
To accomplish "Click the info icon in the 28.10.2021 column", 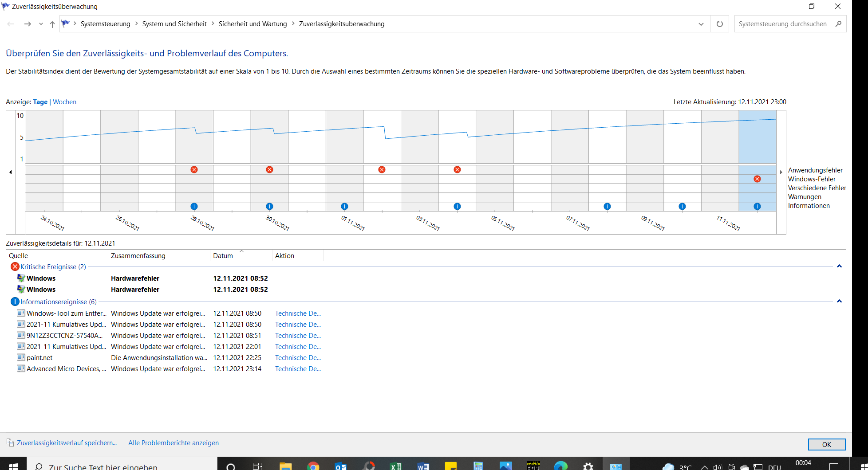I will click(194, 207).
